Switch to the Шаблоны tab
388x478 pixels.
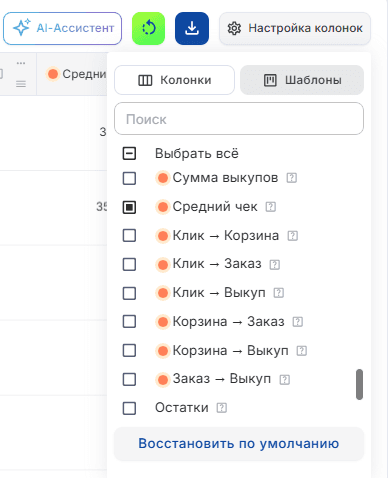tap(302, 80)
